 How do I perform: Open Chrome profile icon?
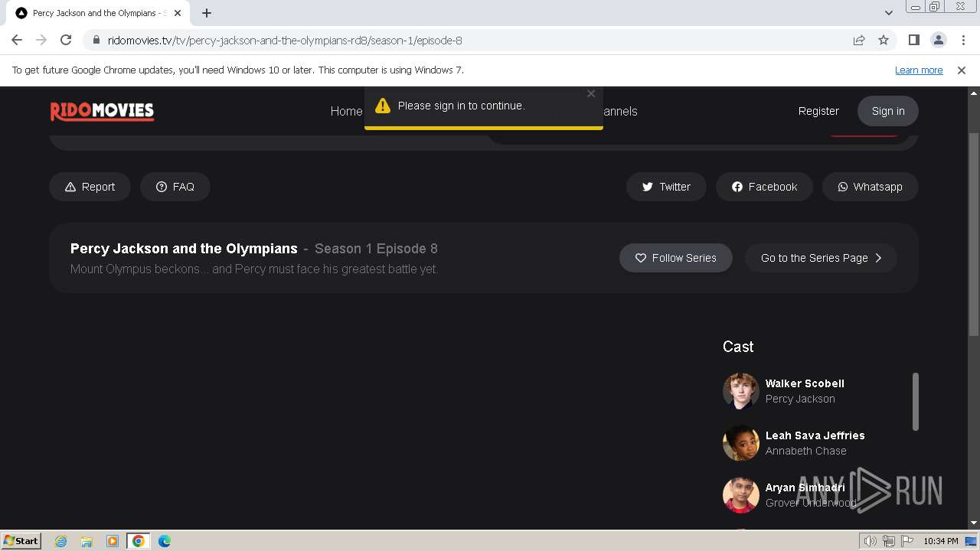(x=938, y=40)
